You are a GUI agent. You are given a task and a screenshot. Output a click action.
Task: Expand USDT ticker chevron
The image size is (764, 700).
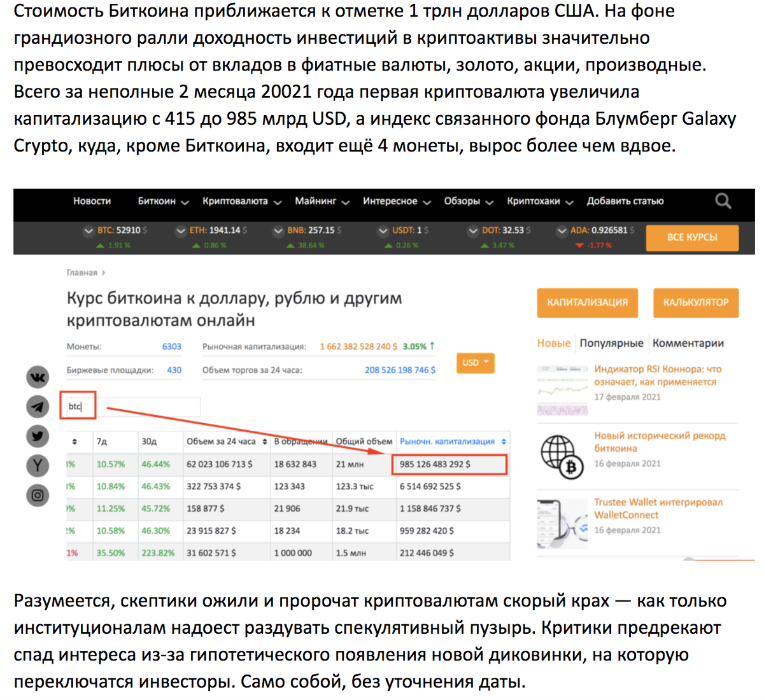(x=383, y=230)
